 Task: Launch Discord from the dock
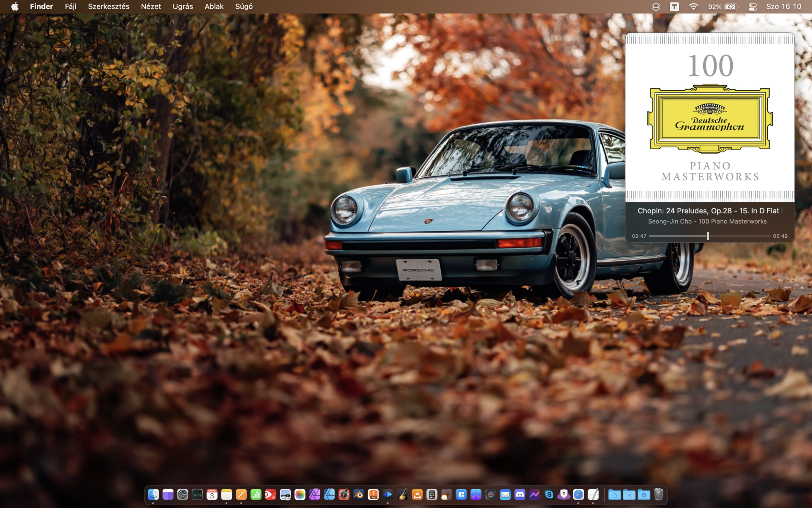point(520,495)
